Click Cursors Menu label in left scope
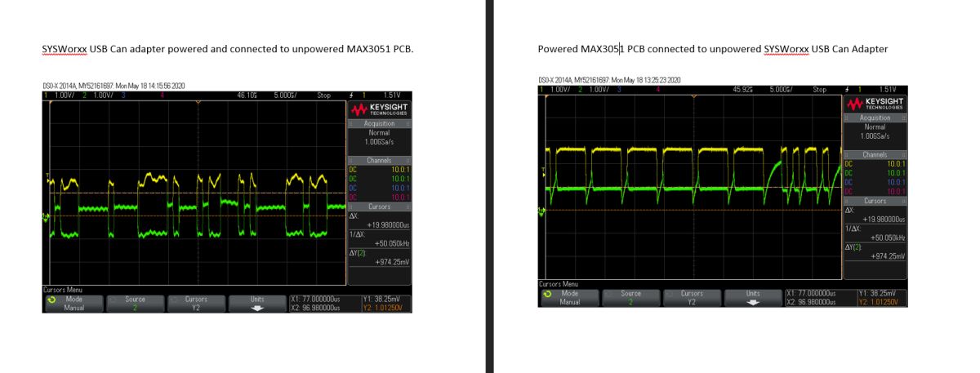Screen dimensions: 980x373 pos(62,290)
